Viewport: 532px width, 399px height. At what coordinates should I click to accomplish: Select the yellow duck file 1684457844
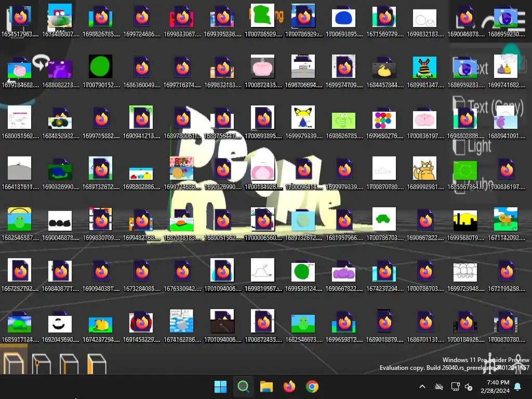(x=385, y=71)
